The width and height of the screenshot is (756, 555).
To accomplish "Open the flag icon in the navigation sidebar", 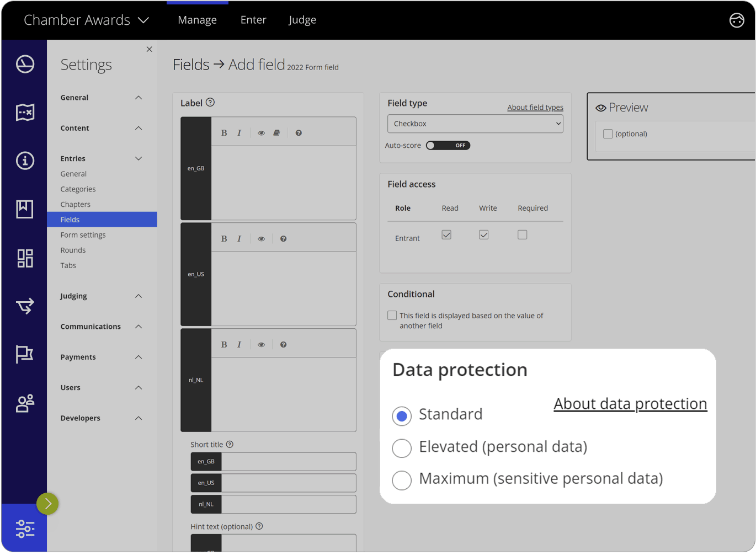I will click(x=24, y=354).
